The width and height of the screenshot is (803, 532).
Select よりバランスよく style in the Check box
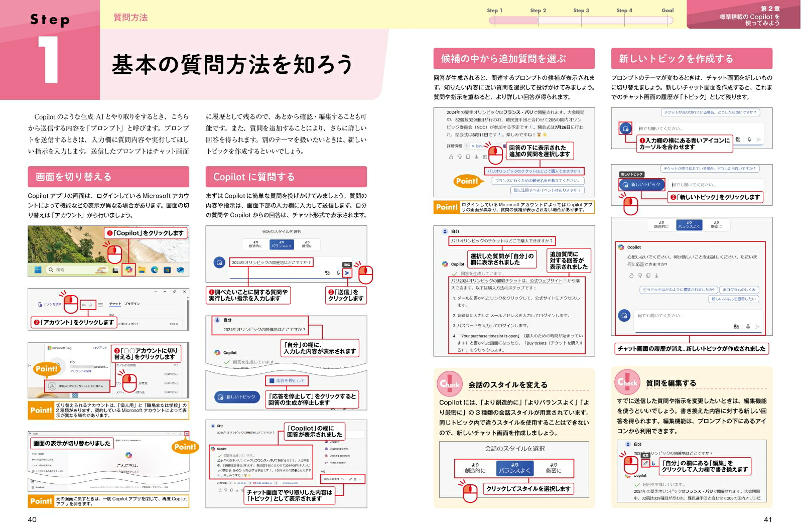[514, 468]
